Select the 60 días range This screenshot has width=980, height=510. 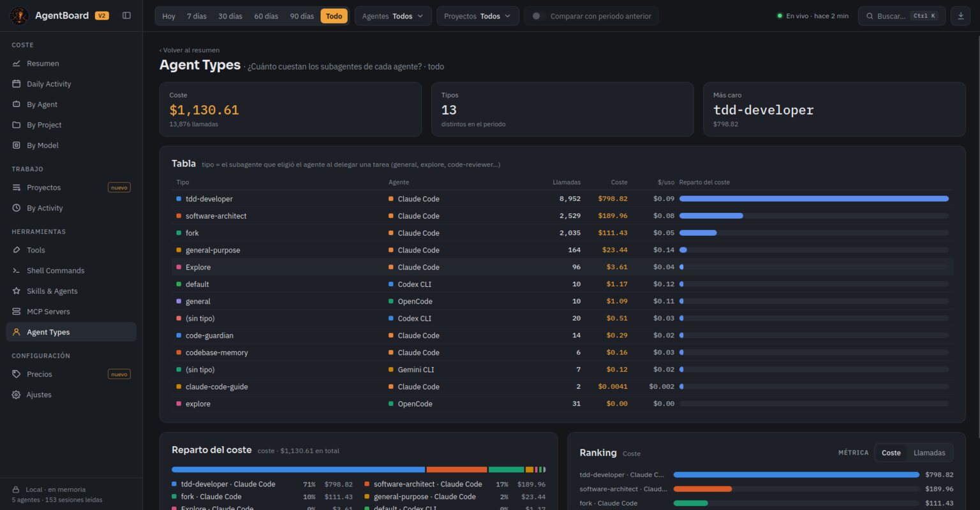coord(266,16)
